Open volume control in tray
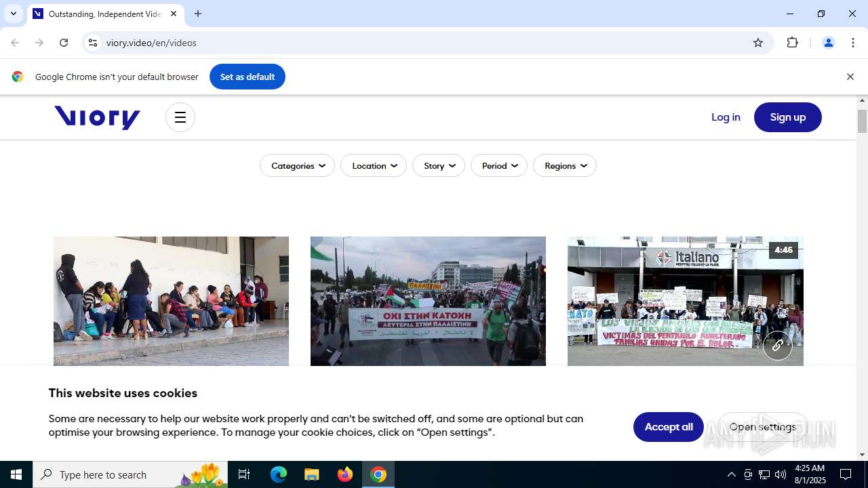The width and height of the screenshot is (868, 488). [781, 474]
